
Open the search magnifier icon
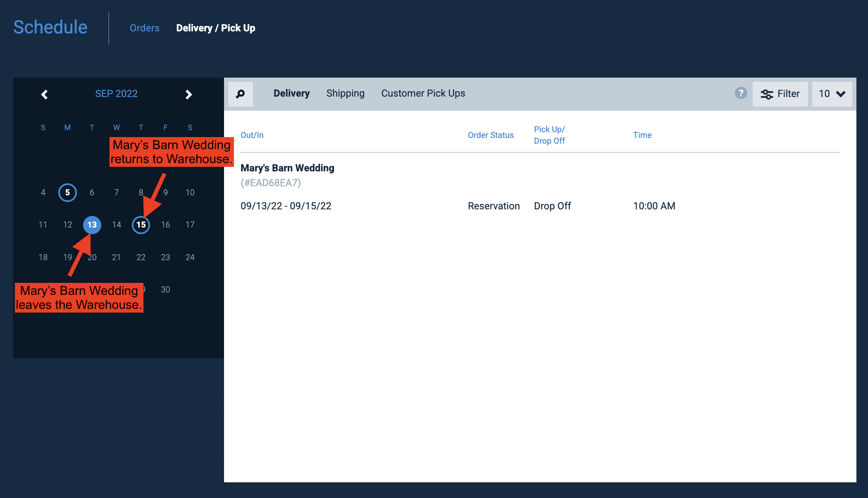tap(240, 94)
